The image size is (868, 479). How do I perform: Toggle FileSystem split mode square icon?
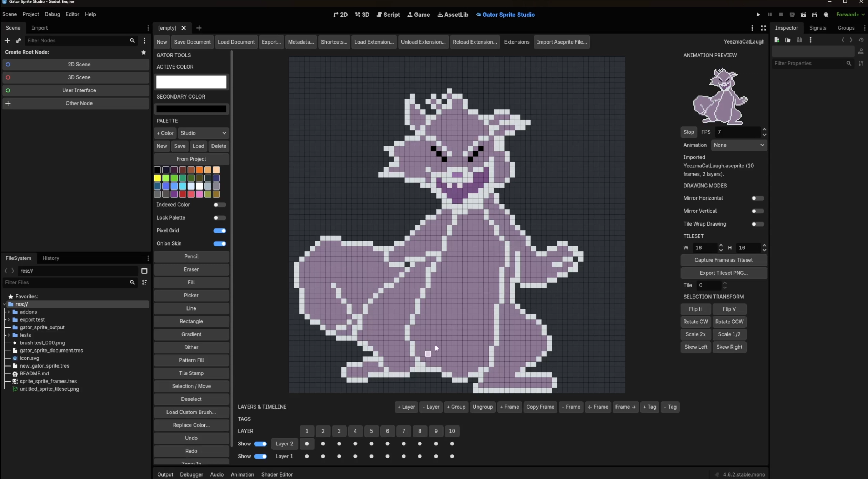click(x=144, y=271)
